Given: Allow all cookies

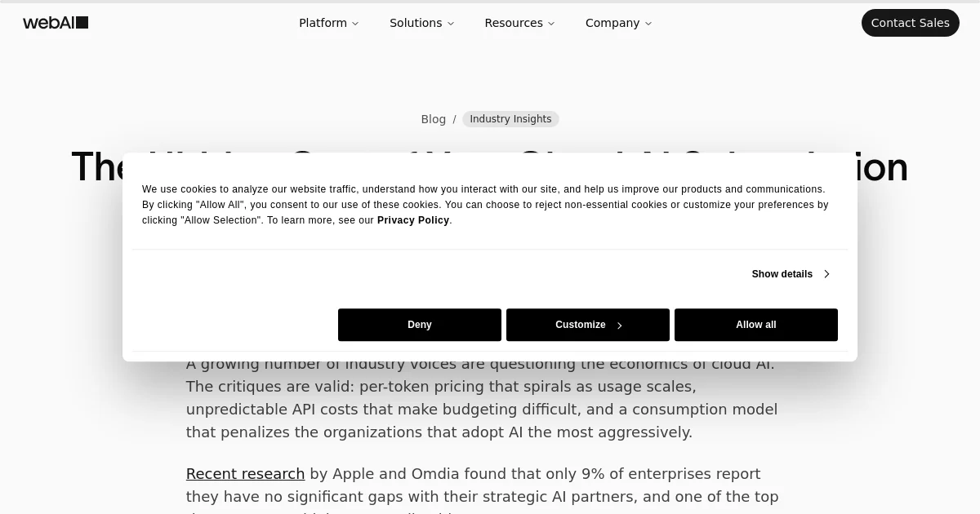Looking at the screenshot, I should (x=756, y=325).
